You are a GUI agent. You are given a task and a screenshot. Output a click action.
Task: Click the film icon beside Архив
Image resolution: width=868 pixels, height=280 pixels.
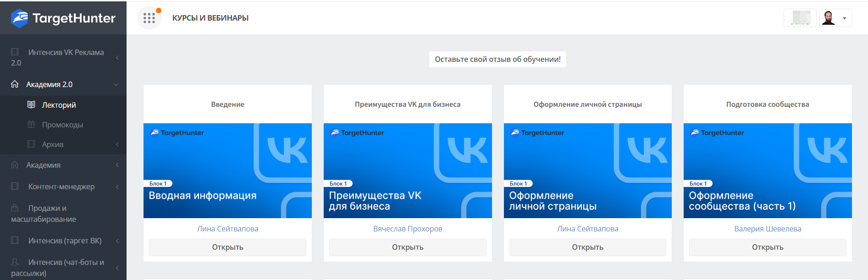coord(31,144)
